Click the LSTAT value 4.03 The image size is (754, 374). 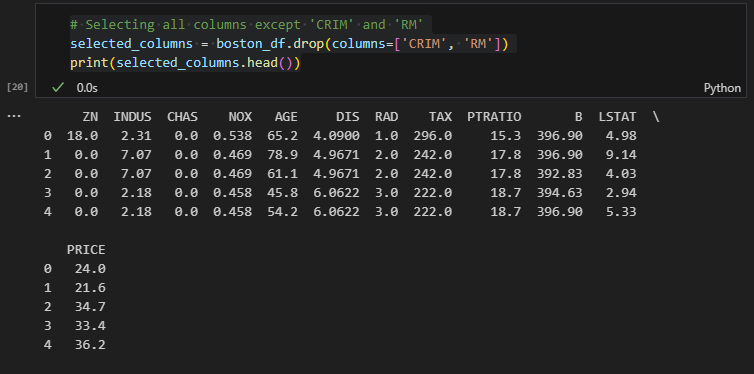621,174
